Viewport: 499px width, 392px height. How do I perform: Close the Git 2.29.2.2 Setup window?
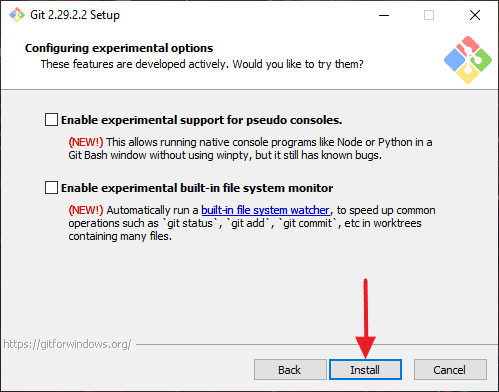point(475,15)
